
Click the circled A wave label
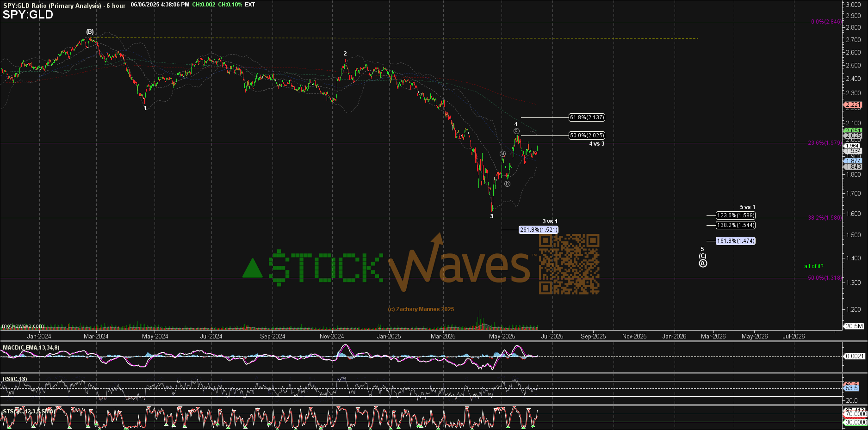(x=703, y=264)
